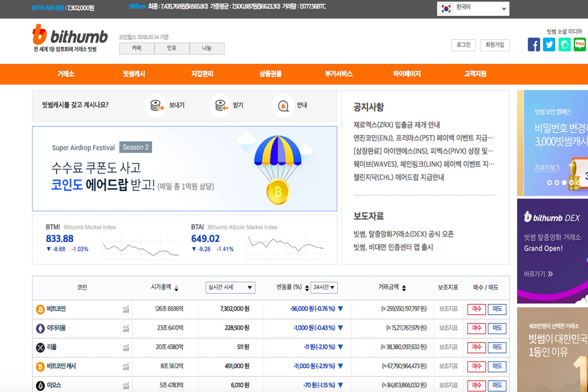
Task: Sort the coin list by 시가총액
Action: (176, 288)
